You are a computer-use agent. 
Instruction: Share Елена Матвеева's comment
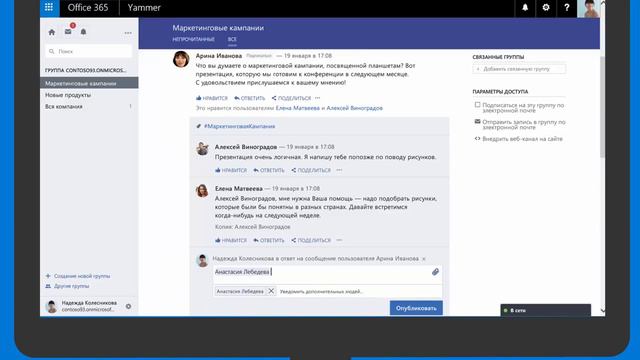click(x=311, y=240)
